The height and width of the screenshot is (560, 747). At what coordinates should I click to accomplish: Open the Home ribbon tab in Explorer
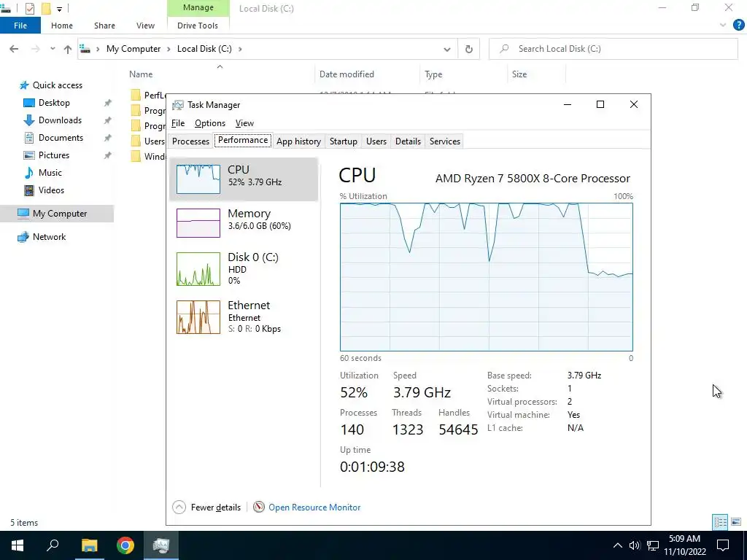click(x=62, y=26)
